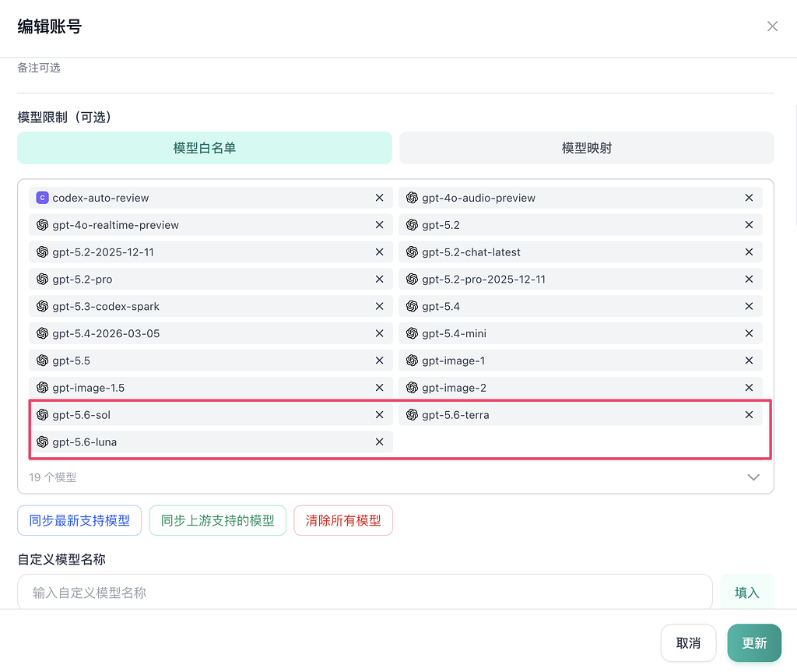Remove gpt-5.4-mini from whitelist

tap(749, 333)
